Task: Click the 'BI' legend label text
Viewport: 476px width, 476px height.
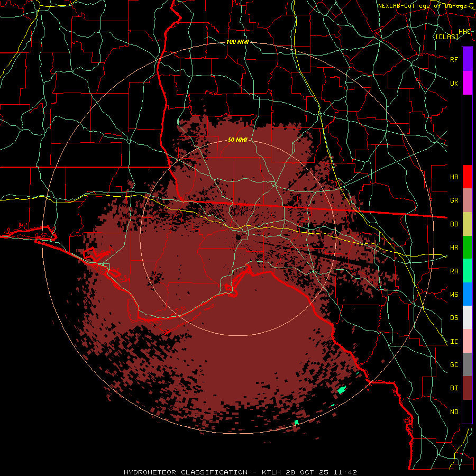Action: [454, 388]
